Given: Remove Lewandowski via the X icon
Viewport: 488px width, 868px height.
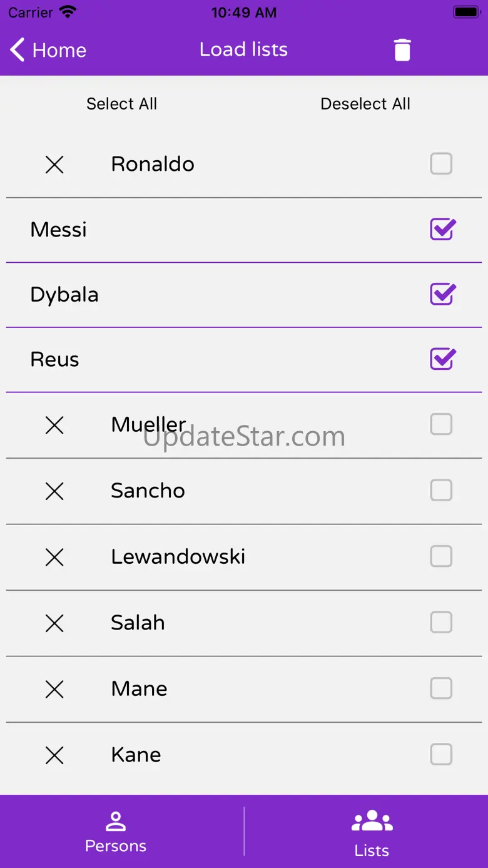Looking at the screenshot, I should (x=55, y=557).
